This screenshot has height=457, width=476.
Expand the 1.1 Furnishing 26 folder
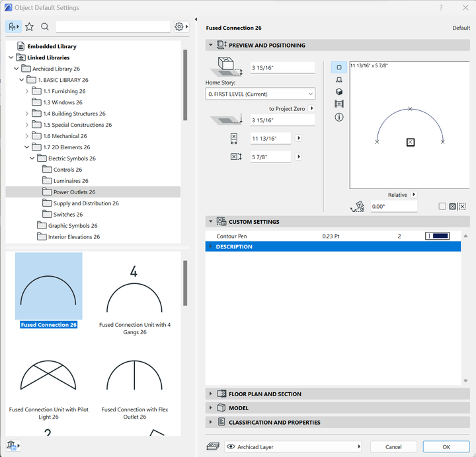[26, 91]
